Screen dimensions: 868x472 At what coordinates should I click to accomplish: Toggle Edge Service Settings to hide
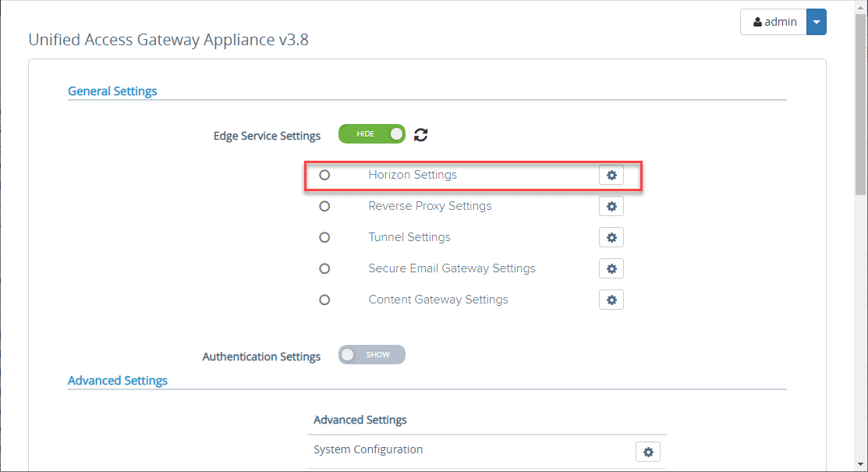tap(372, 133)
